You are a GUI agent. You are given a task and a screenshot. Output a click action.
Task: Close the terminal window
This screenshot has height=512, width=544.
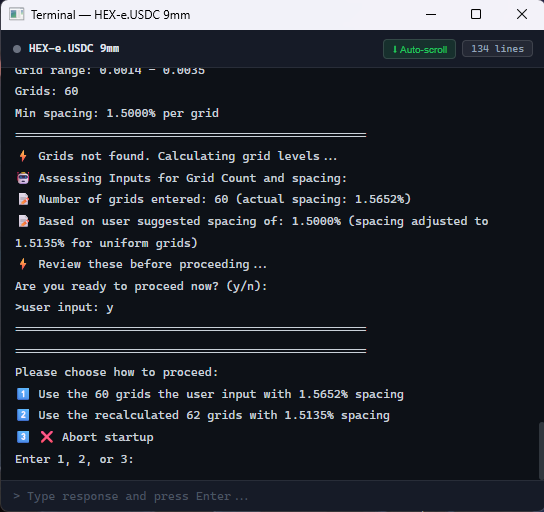click(521, 15)
